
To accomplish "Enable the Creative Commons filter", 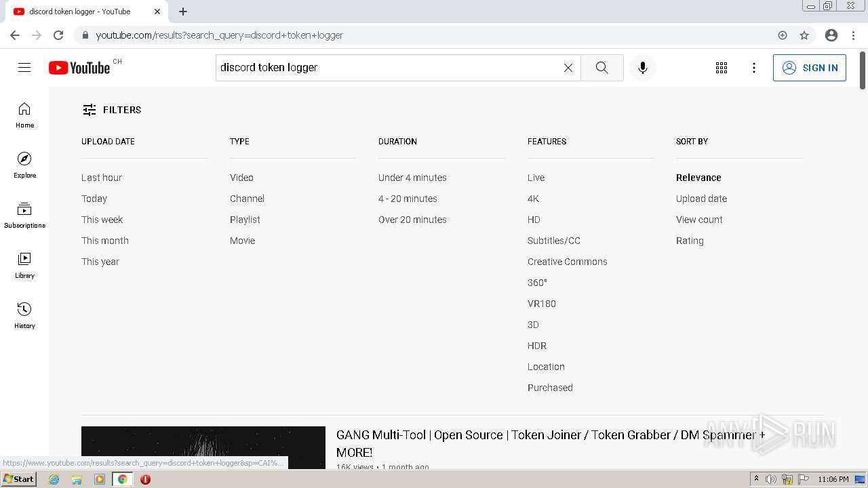I will pyautogui.click(x=568, y=262).
